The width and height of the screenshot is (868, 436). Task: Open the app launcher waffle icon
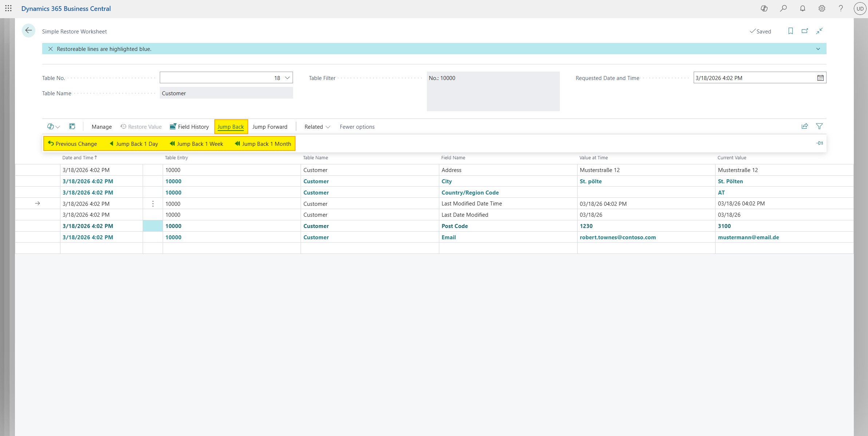[8, 8]
